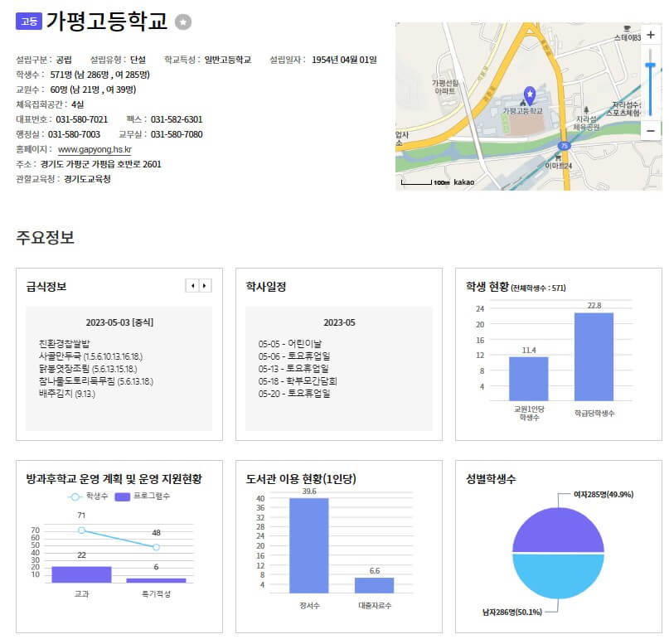Image resolution: width=669 pixels, height=644 pixels.
Task: Click the star favorite icon beside 가평고등학교
Action: point(184,22)
